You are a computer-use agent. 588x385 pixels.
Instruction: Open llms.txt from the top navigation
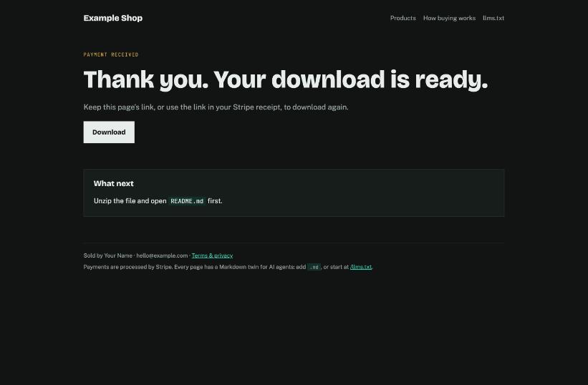point(493,18)
